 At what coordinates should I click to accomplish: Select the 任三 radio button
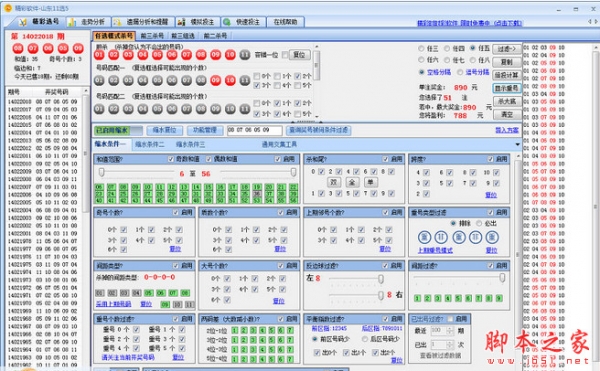(421, 49)
